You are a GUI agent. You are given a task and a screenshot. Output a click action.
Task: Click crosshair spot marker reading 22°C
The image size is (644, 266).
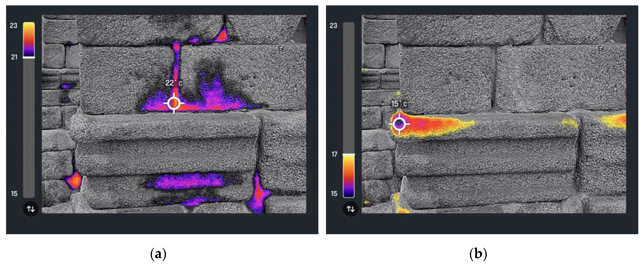point(174,103)
